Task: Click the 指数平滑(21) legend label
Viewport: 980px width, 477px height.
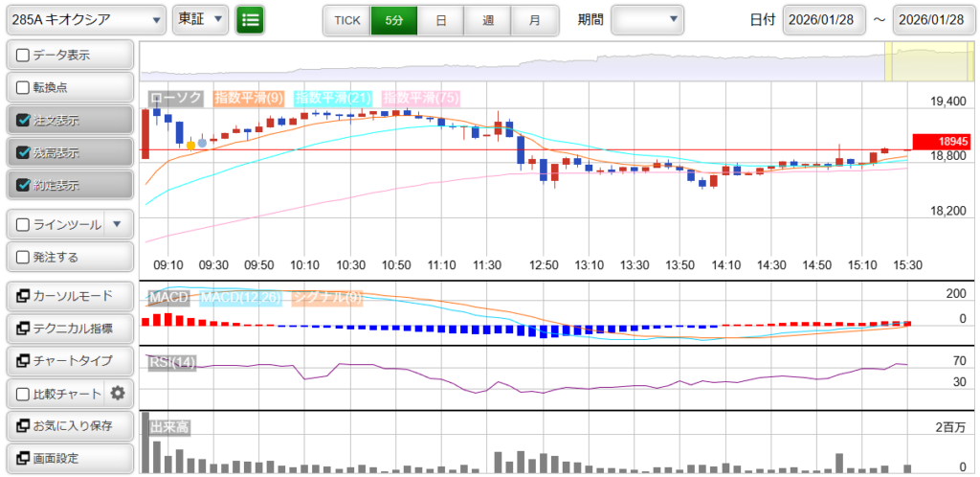Action: 333,98
